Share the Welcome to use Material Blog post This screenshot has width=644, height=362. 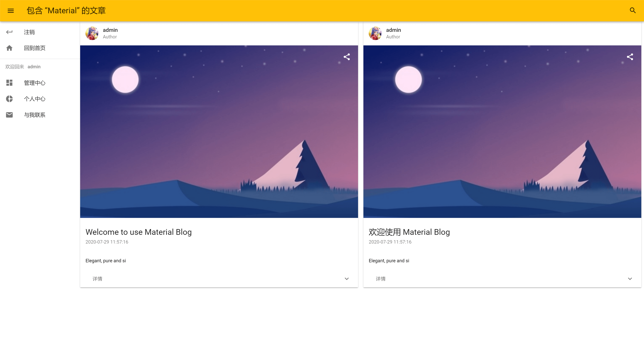(x=346, y=57)
